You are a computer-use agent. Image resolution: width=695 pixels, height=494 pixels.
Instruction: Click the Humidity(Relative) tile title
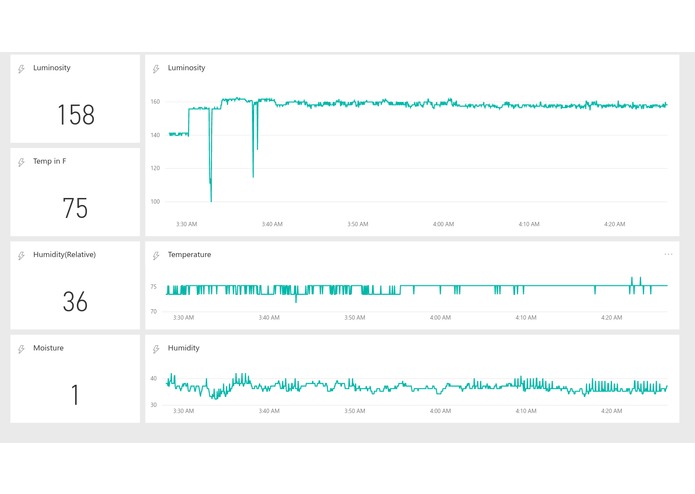[x=65, y=255]
